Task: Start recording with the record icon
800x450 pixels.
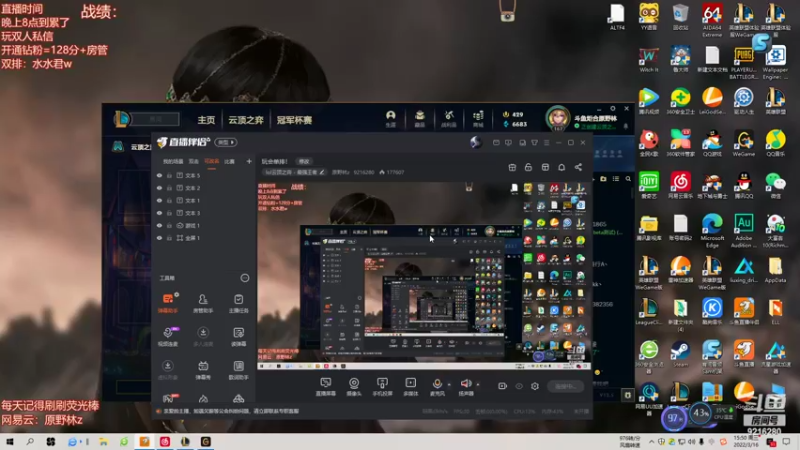Action: click(x=503, y=386)
